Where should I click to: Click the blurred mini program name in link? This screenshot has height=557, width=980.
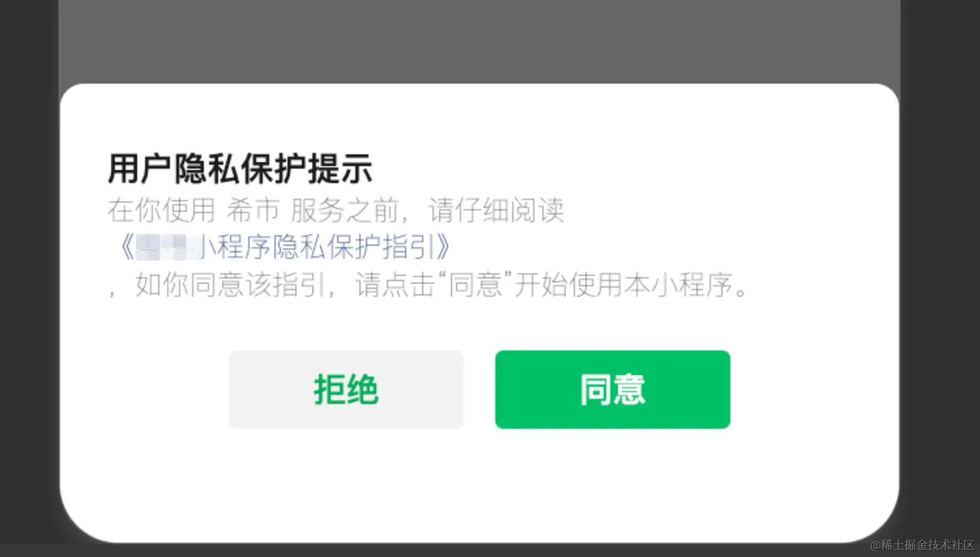point(169,247)
